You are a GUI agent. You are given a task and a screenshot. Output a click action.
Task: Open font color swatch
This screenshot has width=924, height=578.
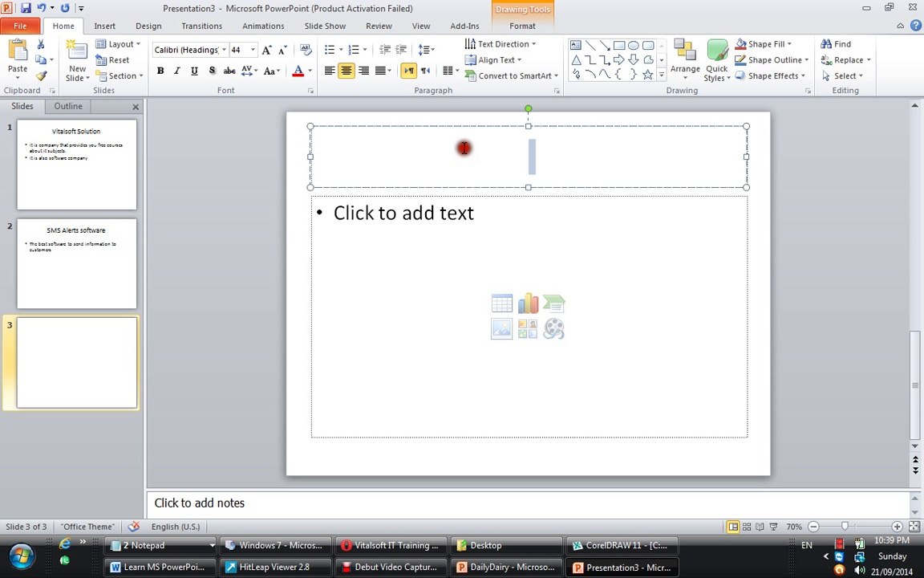[x=298, y=71]
